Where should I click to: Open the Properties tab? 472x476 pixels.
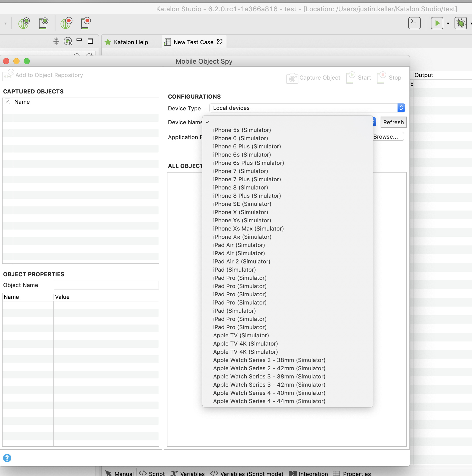(x=352, y=473)
